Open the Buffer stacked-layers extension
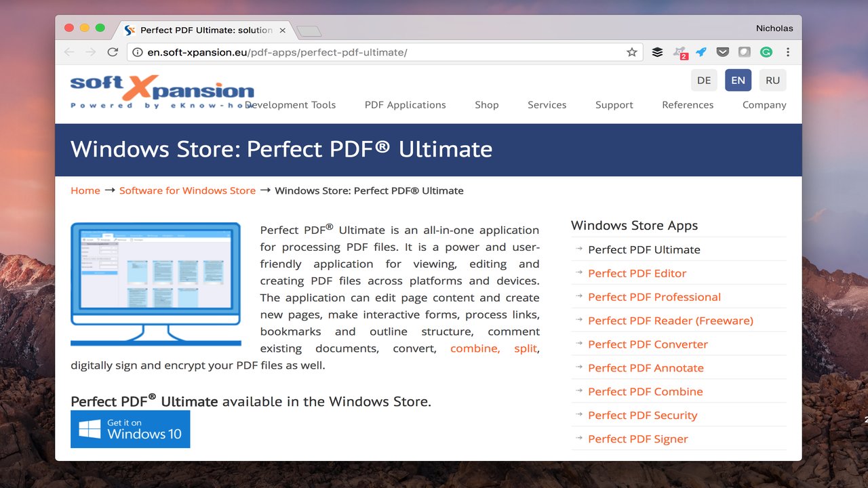 pyautogui.click(x=657, y=52)
